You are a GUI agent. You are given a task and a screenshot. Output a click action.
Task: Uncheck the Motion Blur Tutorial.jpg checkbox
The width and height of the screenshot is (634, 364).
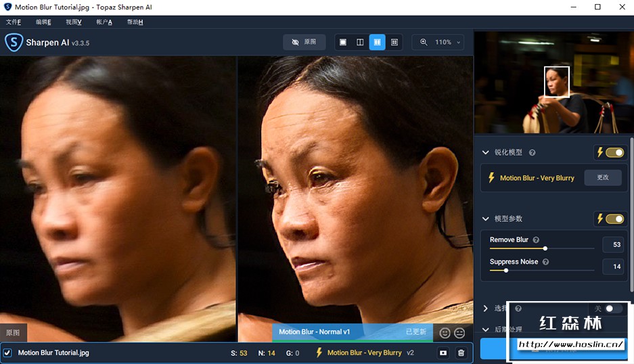point(7,352)
